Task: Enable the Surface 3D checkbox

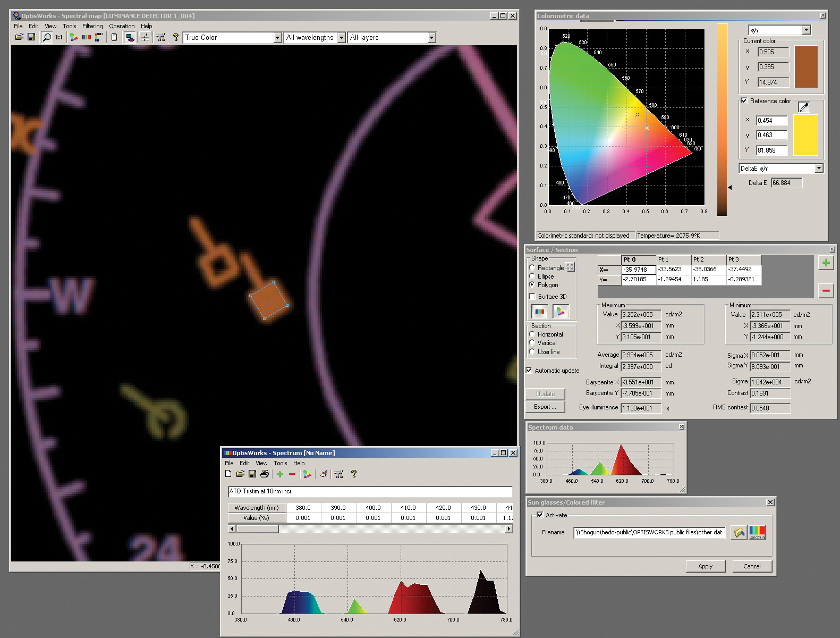Action: [x=532, y=297]
